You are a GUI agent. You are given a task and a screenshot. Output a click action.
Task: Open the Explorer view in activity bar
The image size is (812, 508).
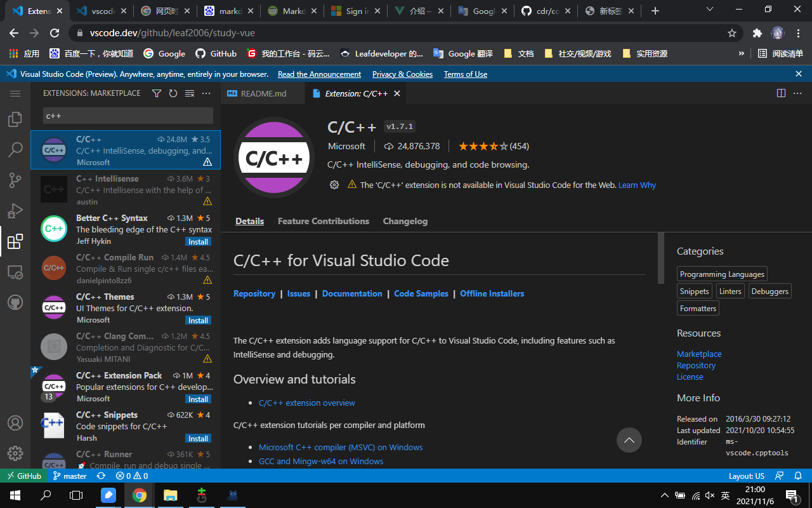pos(15,119)
